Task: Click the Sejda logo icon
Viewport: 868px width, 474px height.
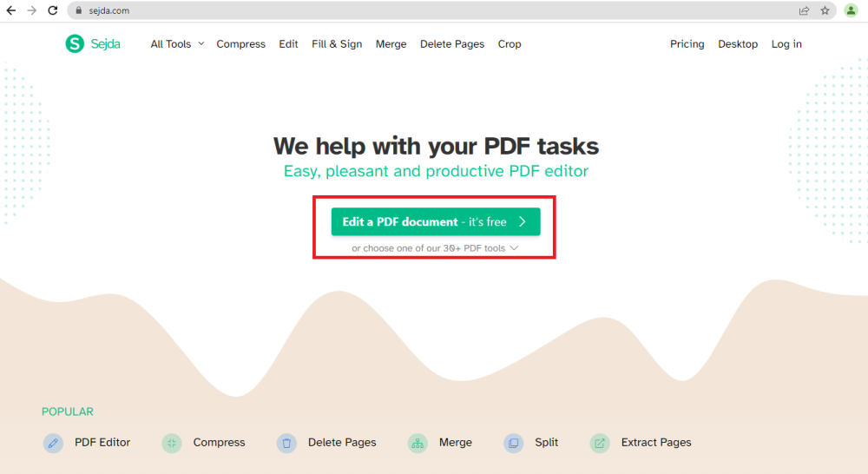Action: [75, 44]
